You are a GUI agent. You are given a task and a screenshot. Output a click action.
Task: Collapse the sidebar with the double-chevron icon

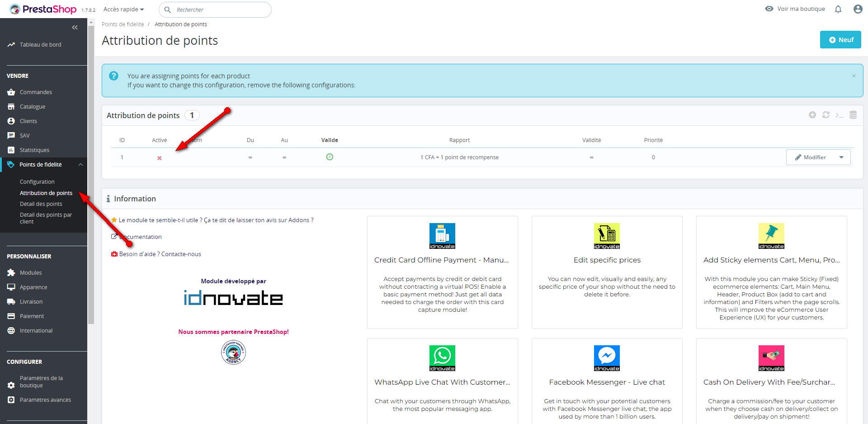point(75,28)
